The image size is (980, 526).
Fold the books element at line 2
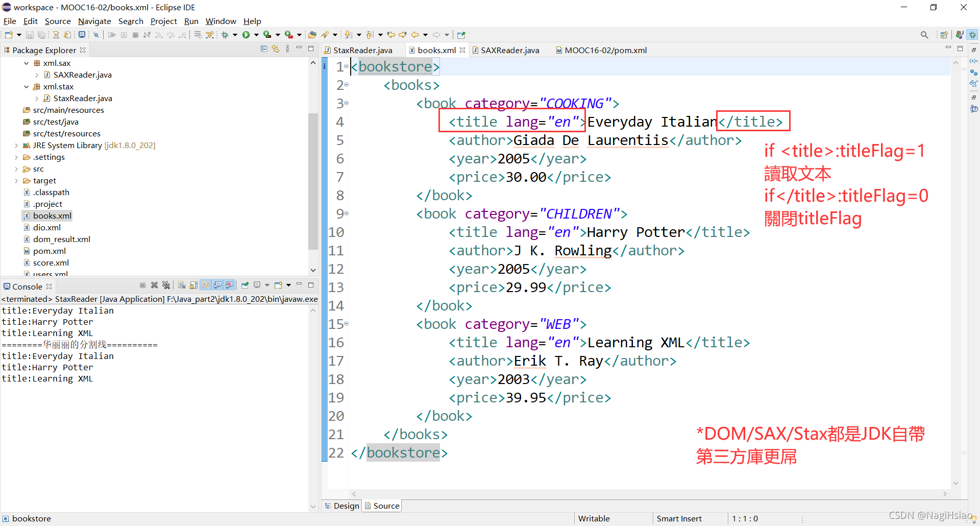point(347,85)
